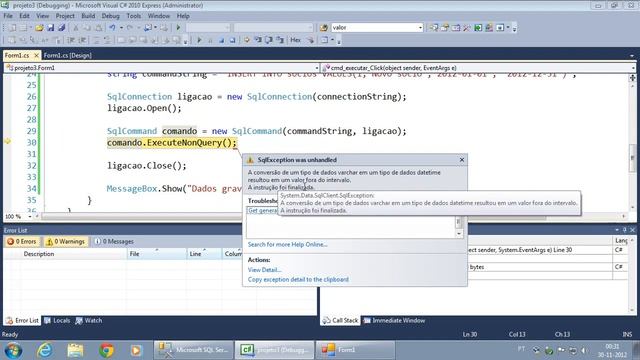Viewport: 640px width, 360px height.
Task: Open the Toolbox from its toolbar icon
Action: click(x=467, y=28)
